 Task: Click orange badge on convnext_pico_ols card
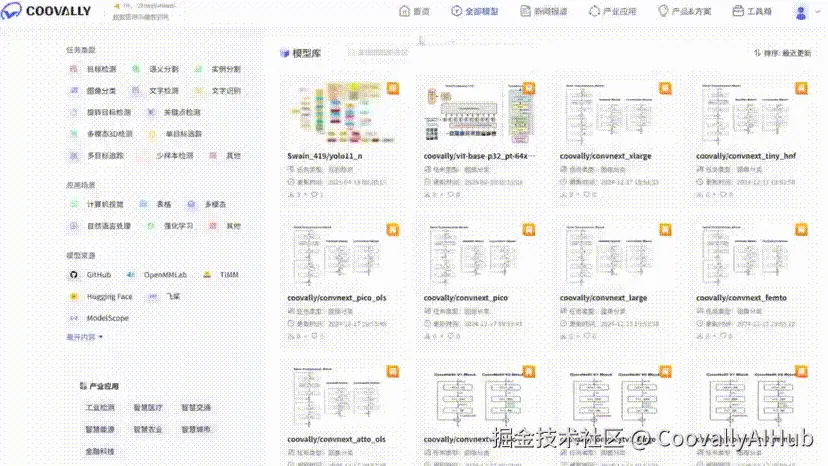pos(392,230)
